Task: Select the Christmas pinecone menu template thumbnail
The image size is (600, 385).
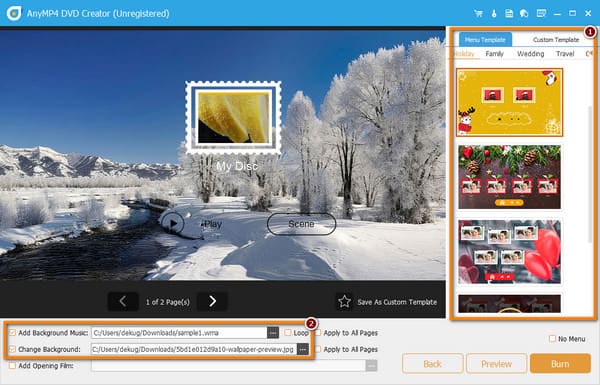Action: [x=509, y=177]
